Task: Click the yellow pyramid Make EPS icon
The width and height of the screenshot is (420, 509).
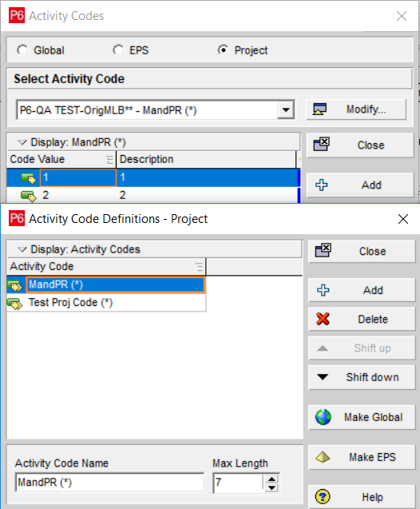Action: pyautogui.click(x=323, y=457)
